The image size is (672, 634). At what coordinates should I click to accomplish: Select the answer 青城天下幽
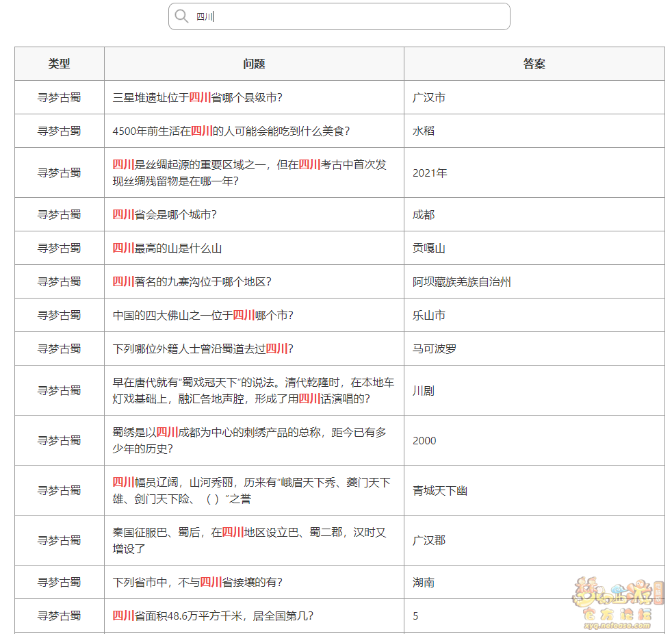(x=440, y=490)
